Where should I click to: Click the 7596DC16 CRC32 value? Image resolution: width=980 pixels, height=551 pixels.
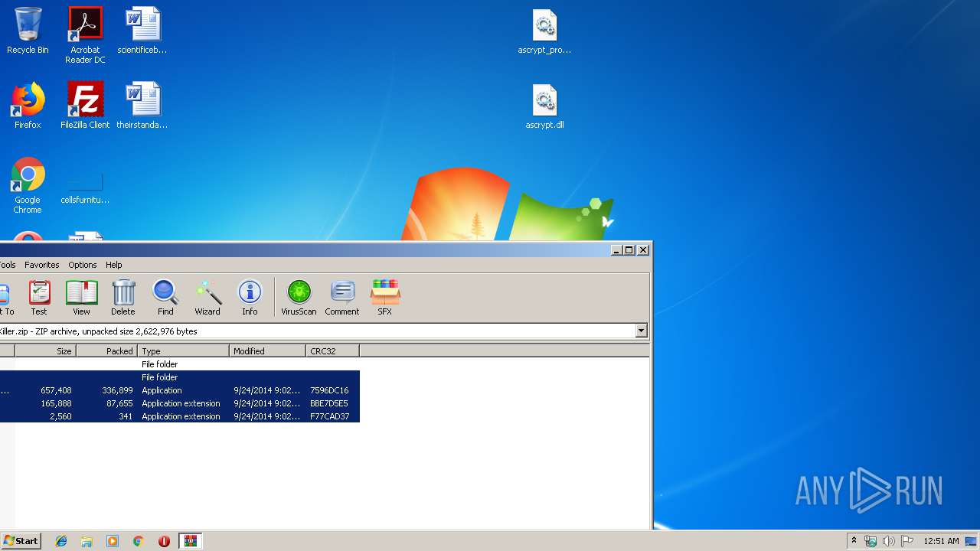click(x=329, y=390)
